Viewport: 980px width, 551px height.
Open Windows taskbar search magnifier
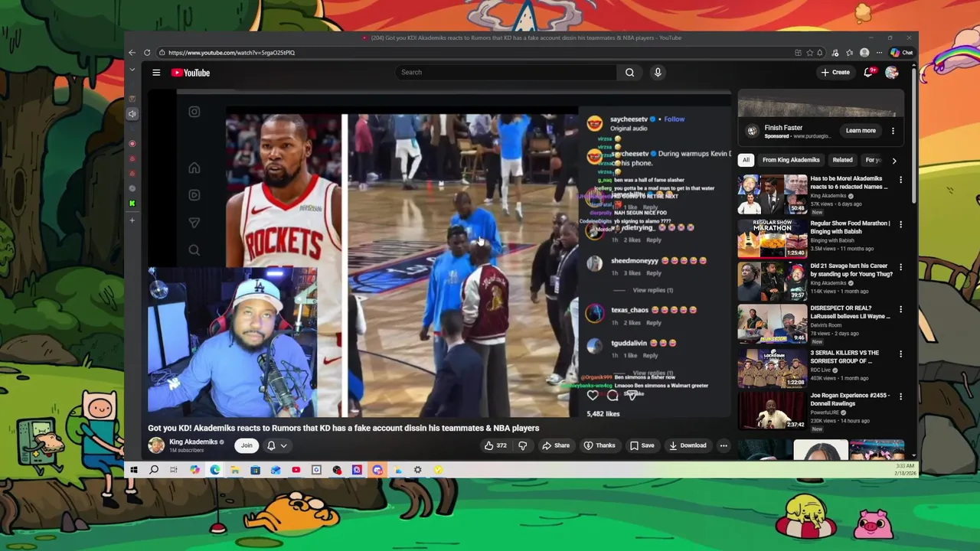(x=154, y=470)
